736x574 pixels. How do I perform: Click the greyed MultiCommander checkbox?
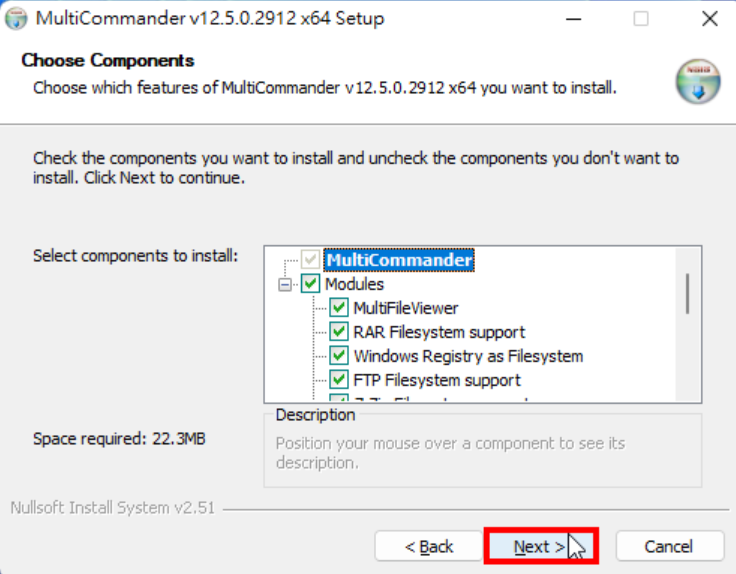[x=310, y=259]
